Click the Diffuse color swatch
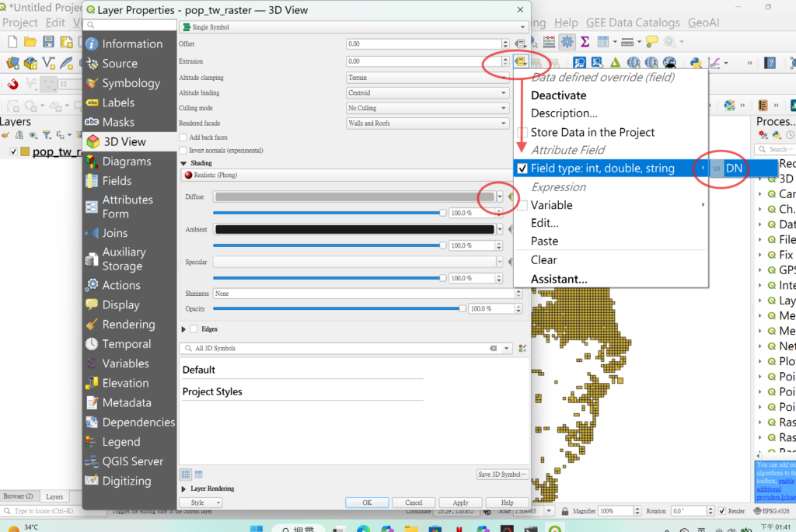796x532 pixels. click(354, 196)
